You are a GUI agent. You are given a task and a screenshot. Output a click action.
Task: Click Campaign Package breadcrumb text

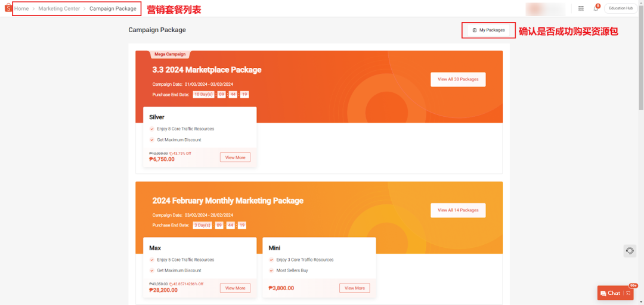(113, 8)
